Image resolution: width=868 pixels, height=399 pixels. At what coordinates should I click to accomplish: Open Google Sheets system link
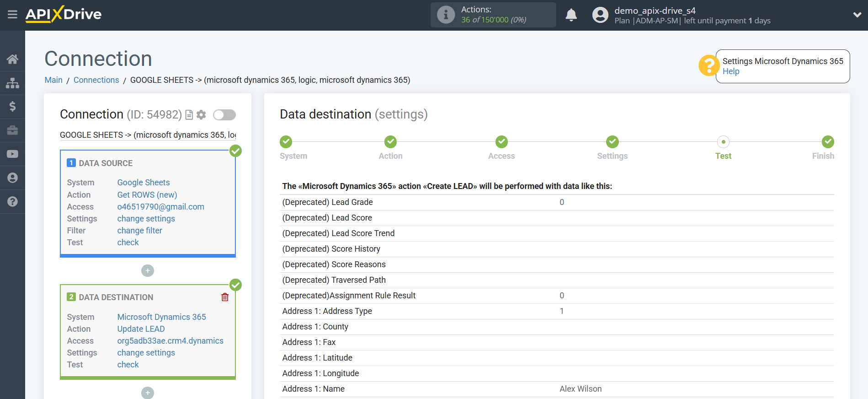point(144,183)
